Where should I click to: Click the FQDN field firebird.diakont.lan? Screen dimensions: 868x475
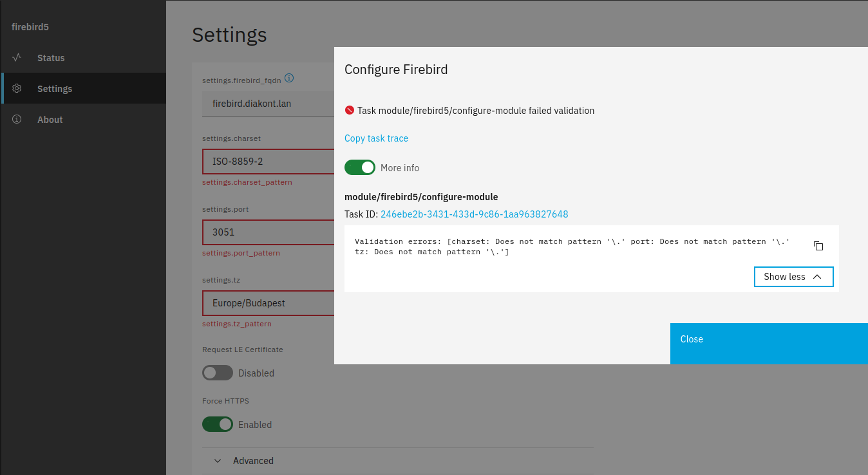point(269,104)
